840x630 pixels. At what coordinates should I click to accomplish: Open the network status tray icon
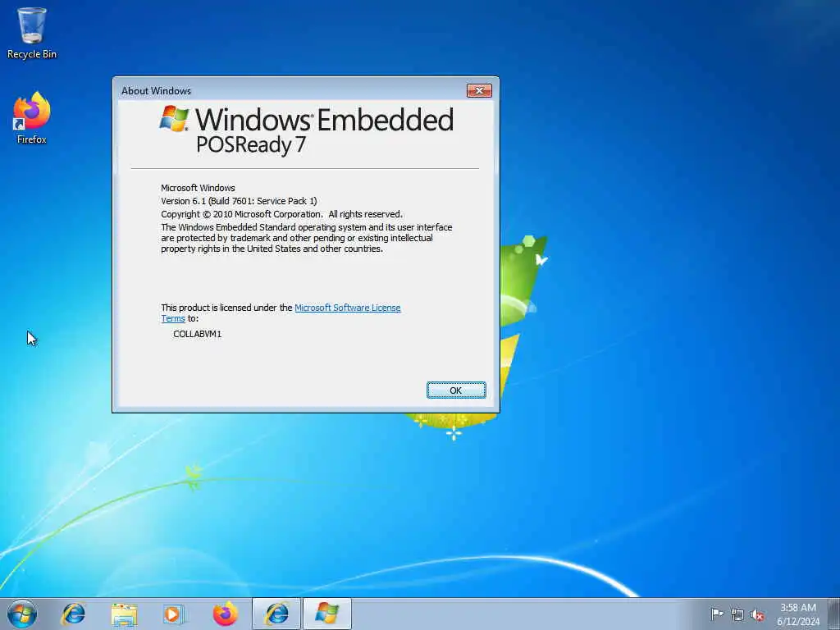pyautogui.click(x=737, y=614)
